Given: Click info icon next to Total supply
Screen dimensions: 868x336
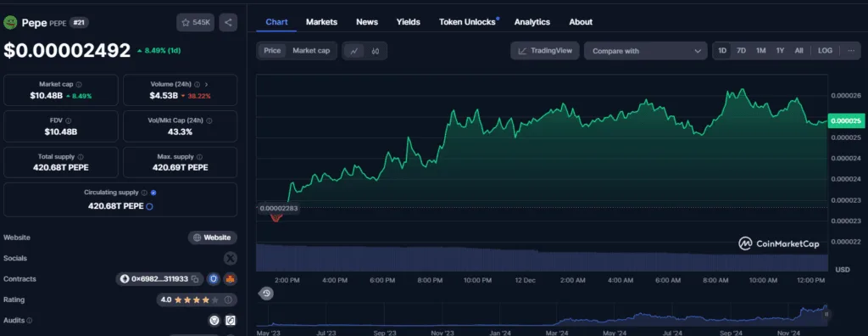Looking at the screenshot, I should pyautogui.click(x=81, y=157).
